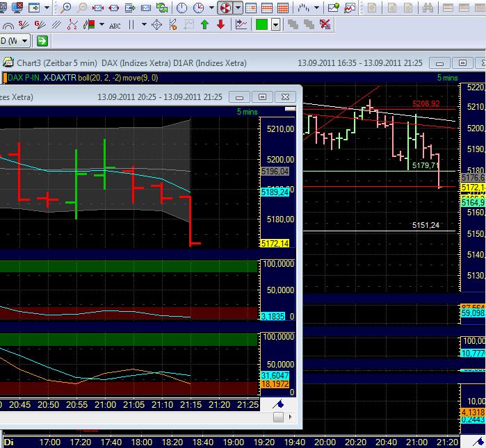Screen dimensions: 486x448
Task: Click the fit-chart-between-bars icon
Action: tap(146, 8)
